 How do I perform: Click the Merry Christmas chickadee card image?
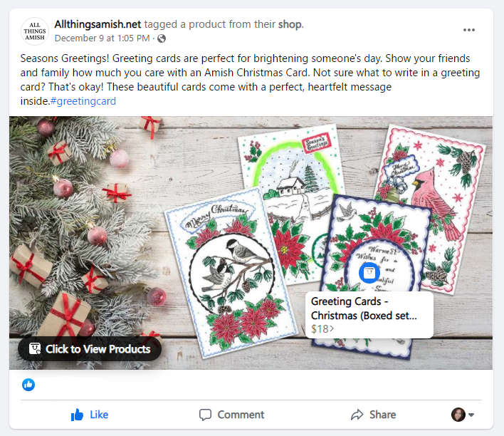point(232,273)
